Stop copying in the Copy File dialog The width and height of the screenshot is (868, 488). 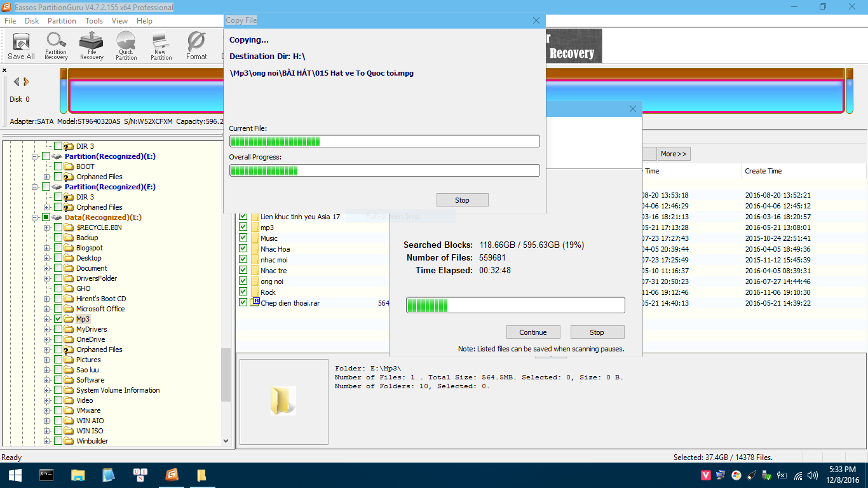(462, 200)
